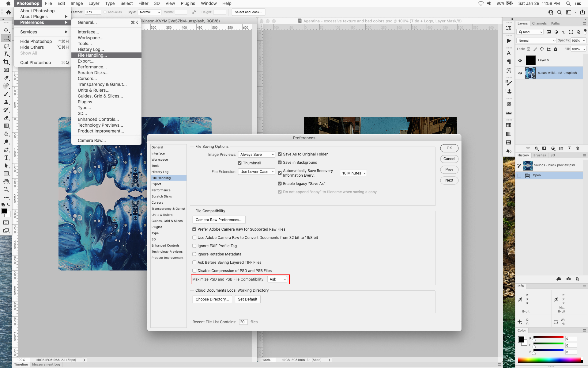Open the Filter menu
The width and height of the screenshot is (588, 368).
tap(143, 3)
